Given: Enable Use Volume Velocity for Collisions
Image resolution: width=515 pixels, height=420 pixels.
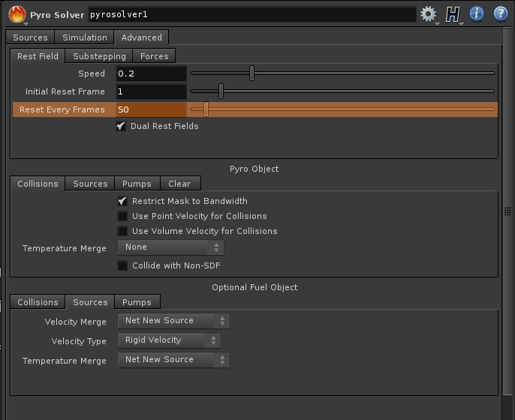Looking at the screenshot, I should [x=122, y=231].
